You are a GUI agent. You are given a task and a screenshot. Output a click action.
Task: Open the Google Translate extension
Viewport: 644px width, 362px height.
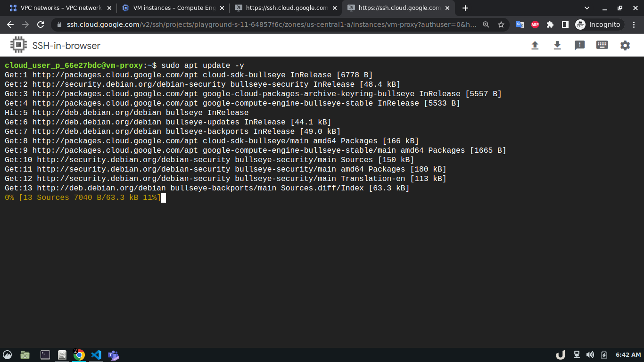click(x=520, y=25)
